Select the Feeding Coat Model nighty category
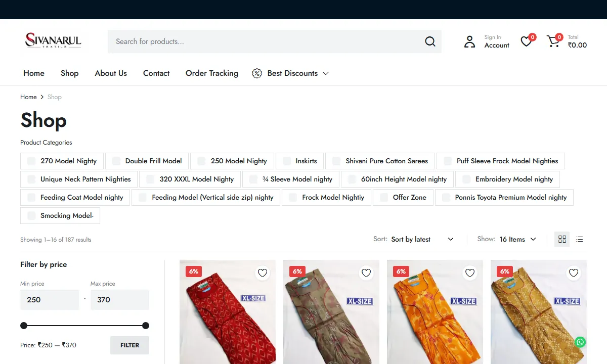This screenshot has width=607, height=364. (x=75, y=197)
